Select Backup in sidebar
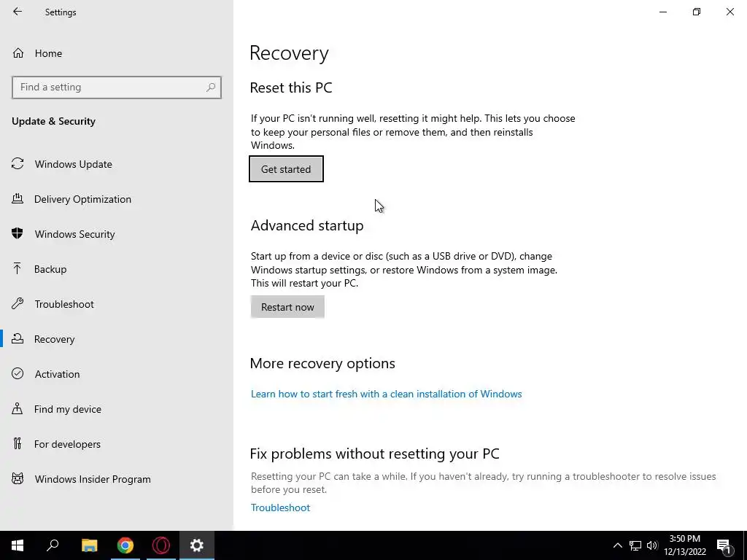This screenshot has width=747, height=560. point(50,269)
